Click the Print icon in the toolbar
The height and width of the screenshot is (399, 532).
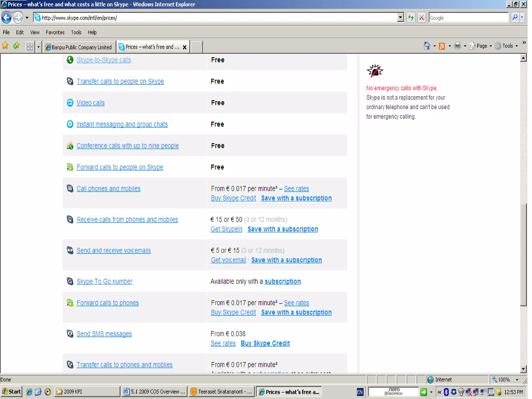point(457,46)
